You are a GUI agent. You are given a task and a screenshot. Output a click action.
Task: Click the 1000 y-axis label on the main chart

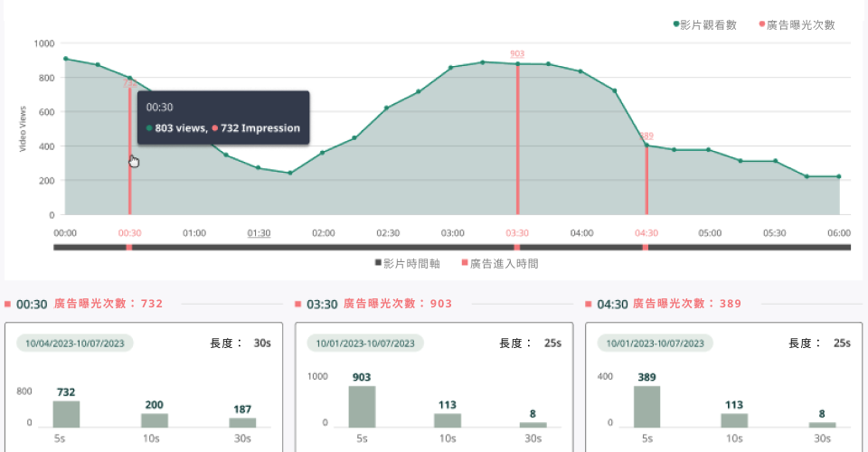tap(44, 43)
